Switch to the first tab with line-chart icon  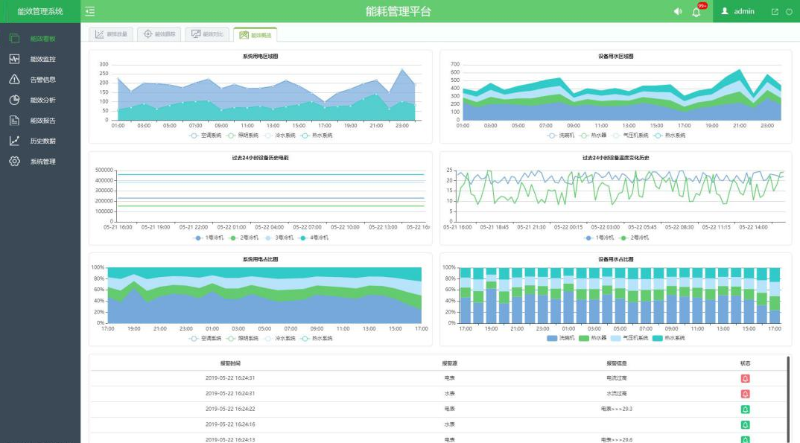[112, 34]
